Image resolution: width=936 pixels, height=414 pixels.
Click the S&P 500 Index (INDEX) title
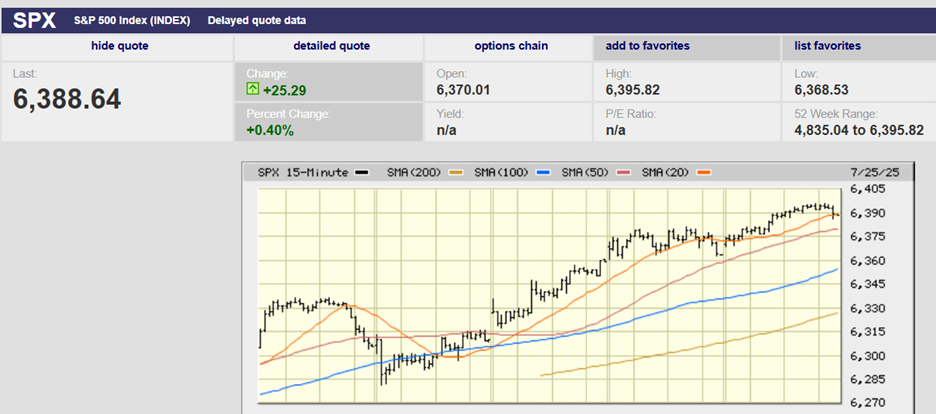132,20
